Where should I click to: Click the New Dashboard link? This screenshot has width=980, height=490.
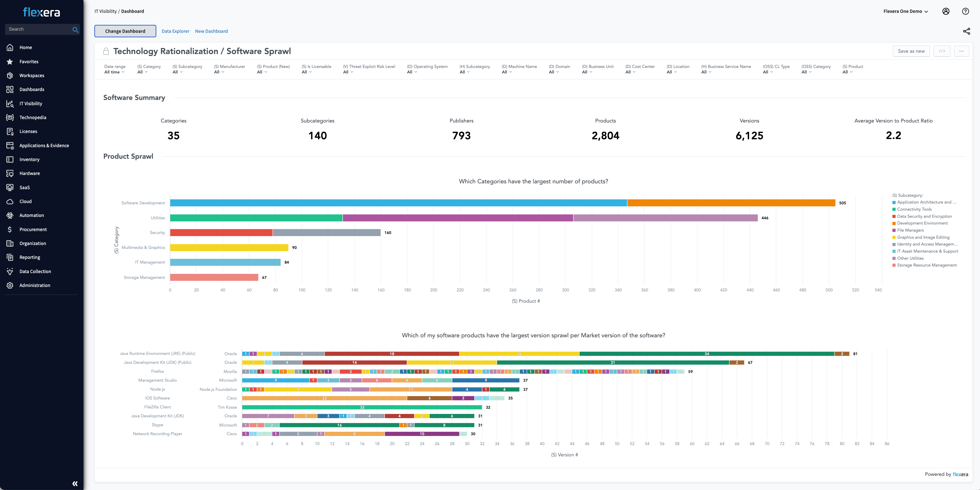pyautogui.click(x=211, y=31)
